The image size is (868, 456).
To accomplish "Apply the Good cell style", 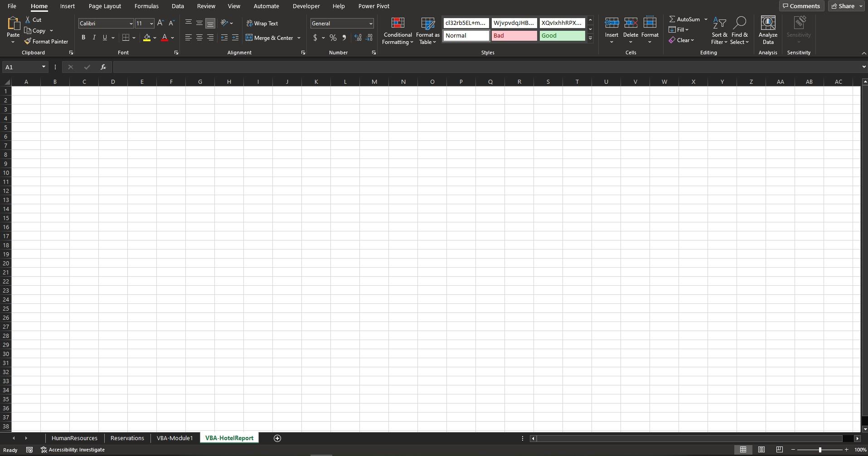I will [x=562, y=36].
